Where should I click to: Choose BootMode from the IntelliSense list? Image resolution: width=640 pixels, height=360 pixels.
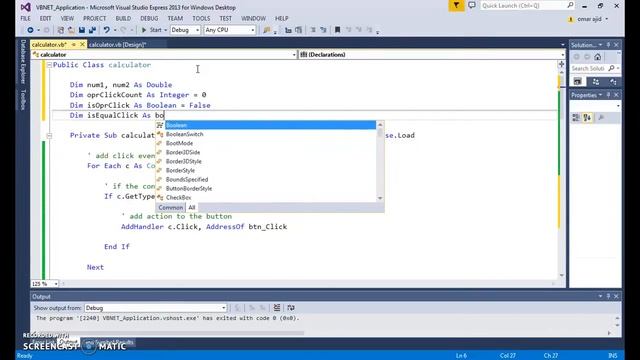266,143
